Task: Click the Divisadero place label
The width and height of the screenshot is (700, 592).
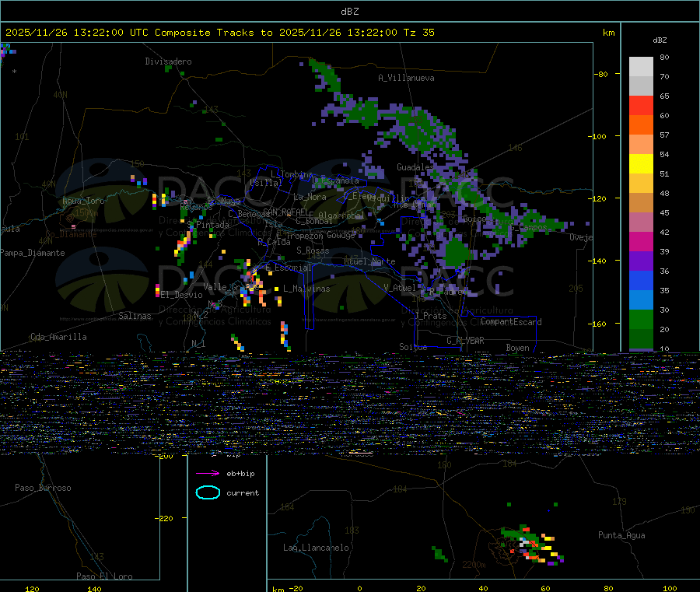Action: pyautogui.click(x=168, y=61)
